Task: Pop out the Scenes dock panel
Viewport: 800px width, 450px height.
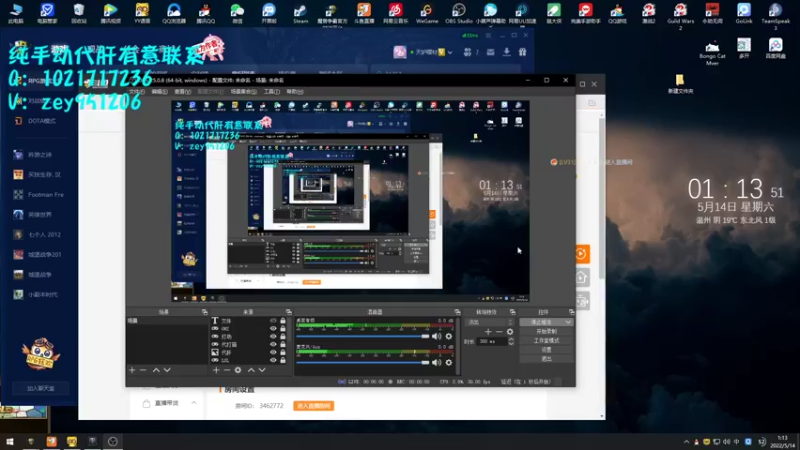Action: [205, 312]
